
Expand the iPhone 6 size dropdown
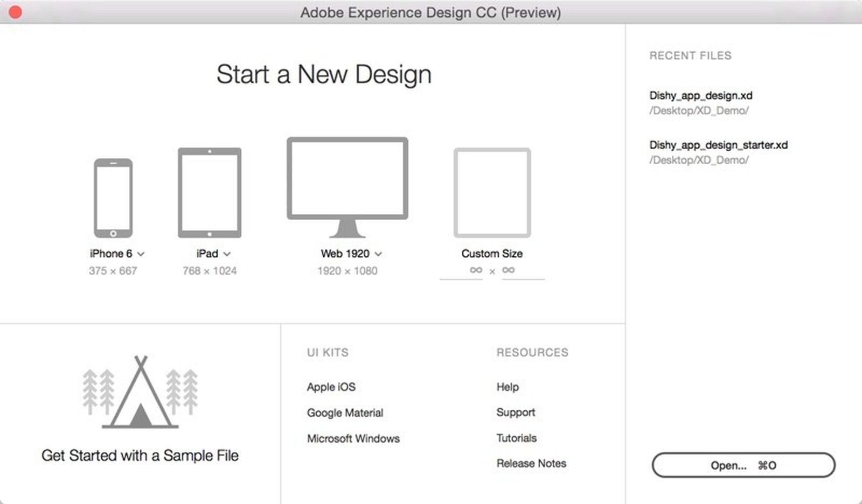tap(141, 254)
